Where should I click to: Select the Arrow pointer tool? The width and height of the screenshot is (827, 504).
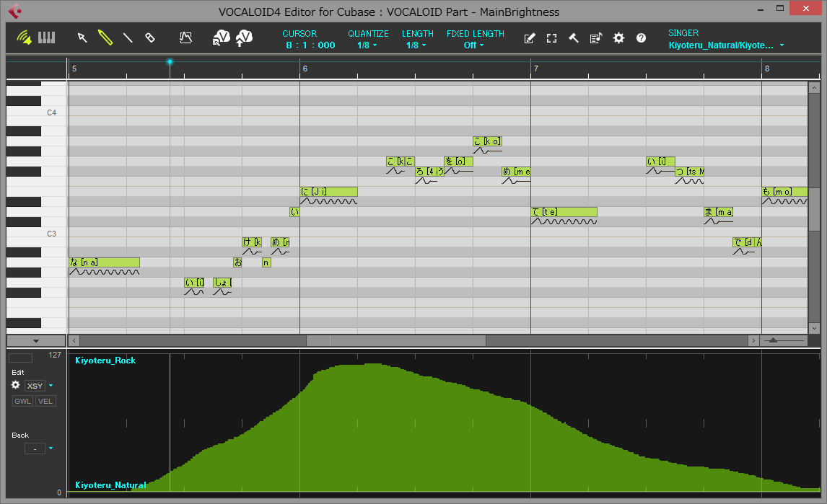(82, 37)
